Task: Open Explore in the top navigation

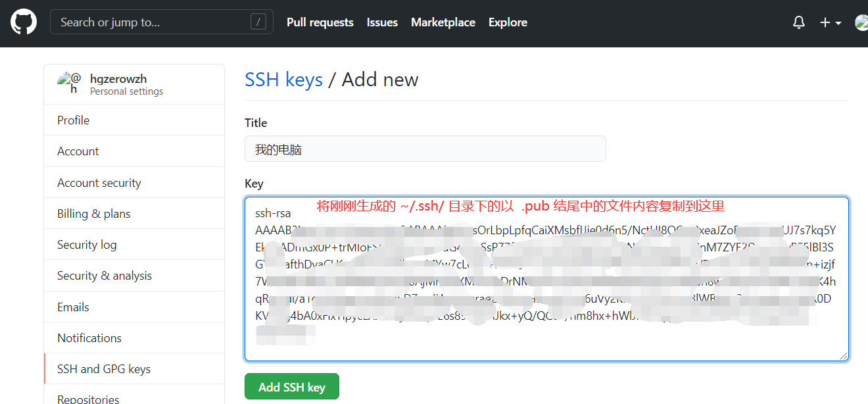Action: tap(508, 22)
